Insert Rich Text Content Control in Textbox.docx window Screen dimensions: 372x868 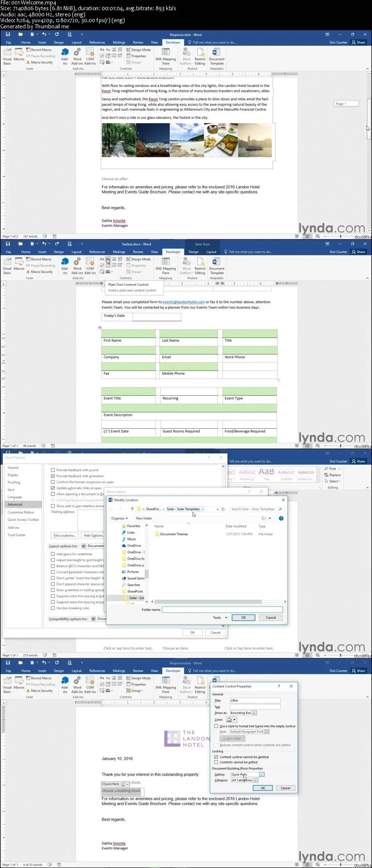coord(102,259)
